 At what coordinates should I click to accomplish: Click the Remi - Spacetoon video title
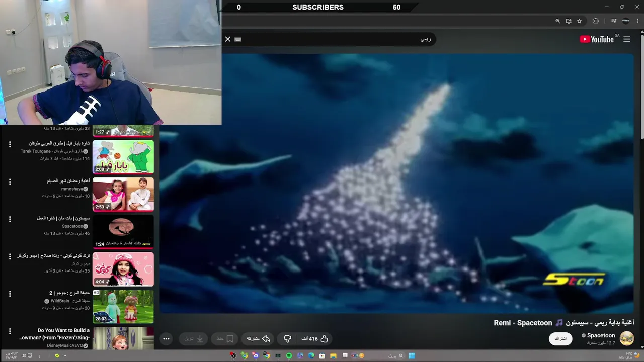pos(564,323)
